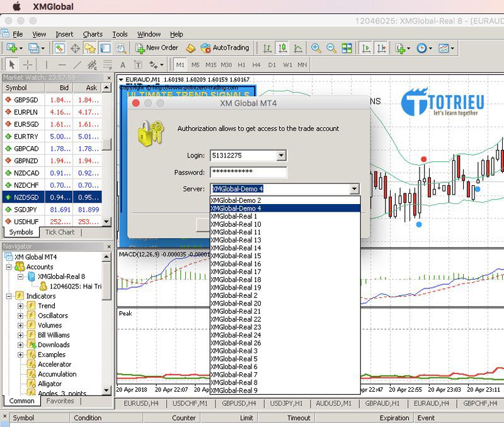The image size is (504, 427).
Task: Switch to the Favorites tab in Navigator
Action: (60, 401)
